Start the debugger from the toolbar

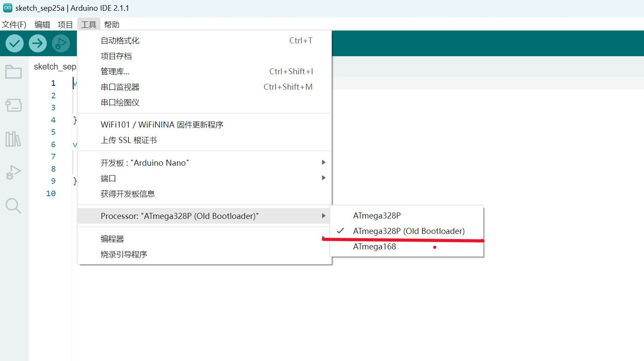61,43
